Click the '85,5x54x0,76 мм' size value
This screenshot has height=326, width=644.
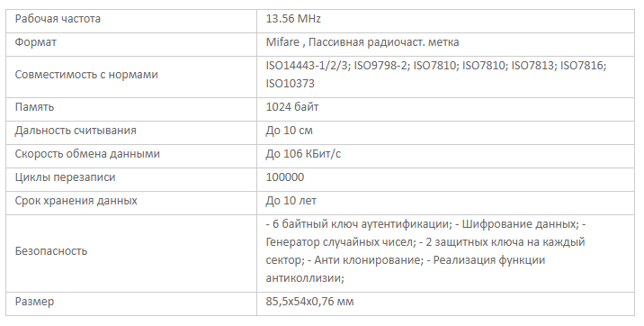(x=309, y=302)
